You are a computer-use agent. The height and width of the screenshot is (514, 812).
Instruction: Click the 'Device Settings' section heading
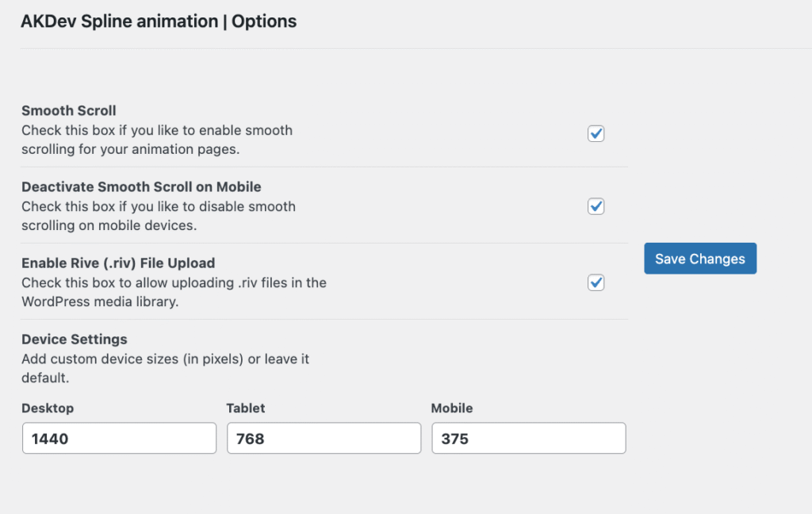(x=75, y=339)
